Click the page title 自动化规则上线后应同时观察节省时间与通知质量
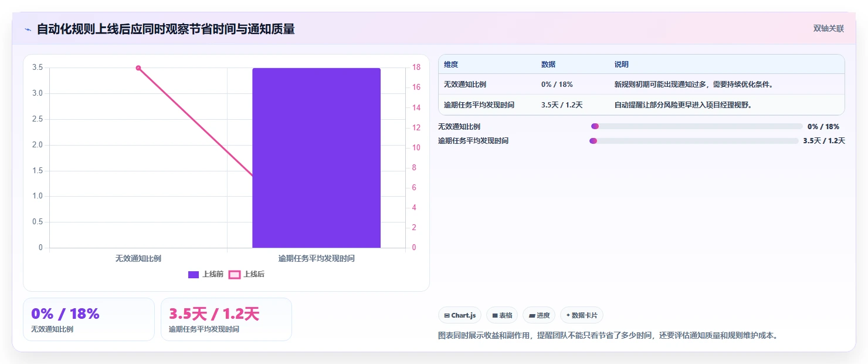Viewport: 868px width, 364px height. (165, 29)
